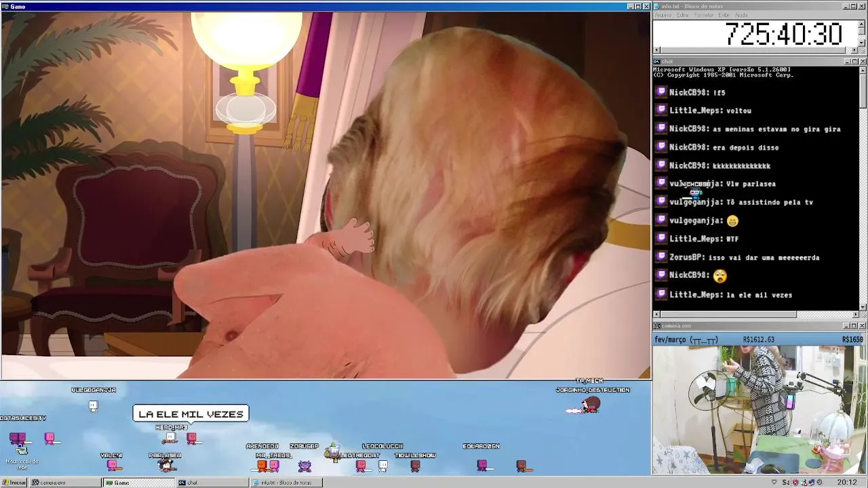Click chat scroll left arrow

point(656,314)
